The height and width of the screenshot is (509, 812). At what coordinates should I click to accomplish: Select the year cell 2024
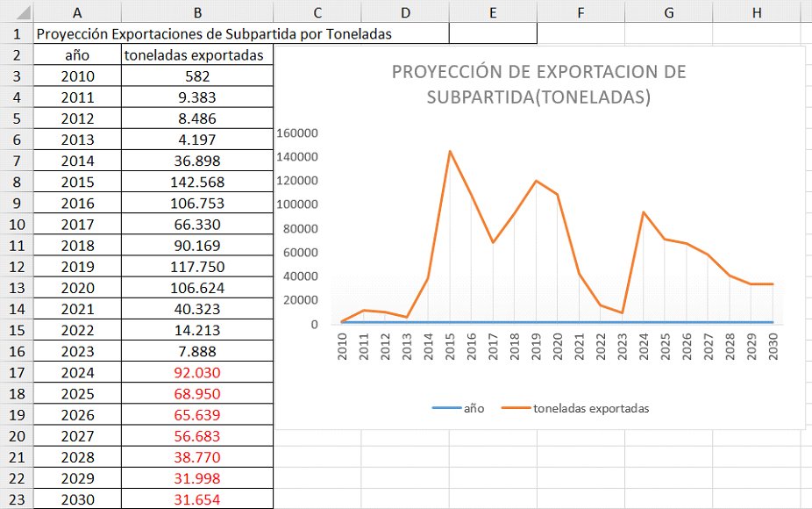pyautogui.click(x=77, y=372)
